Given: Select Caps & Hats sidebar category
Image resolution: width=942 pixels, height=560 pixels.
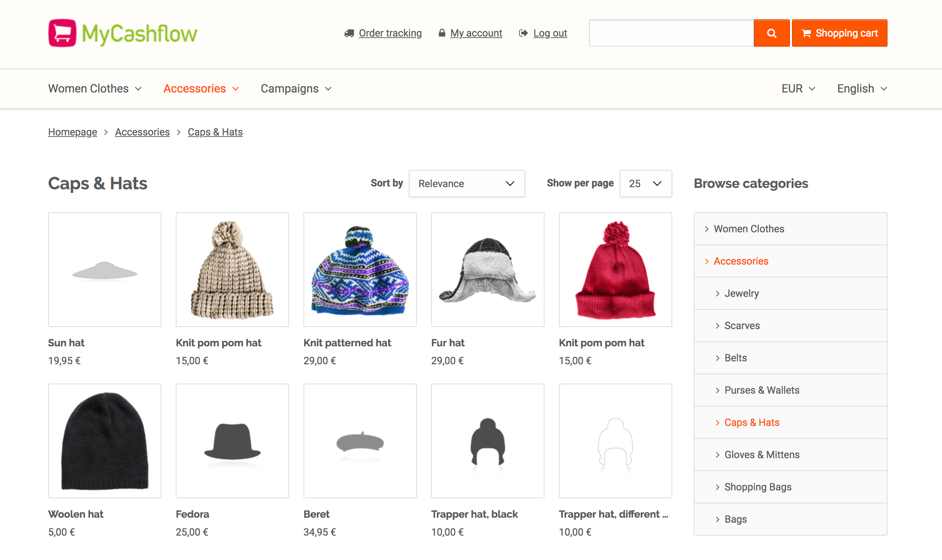Looking at the screenshot, I should point(790,422).
